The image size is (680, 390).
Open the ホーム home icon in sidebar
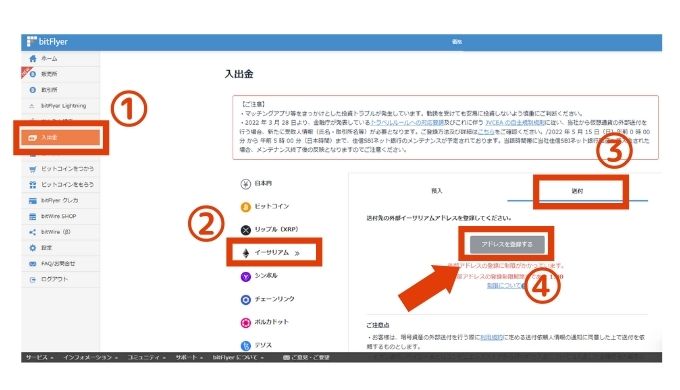[33, 59]
